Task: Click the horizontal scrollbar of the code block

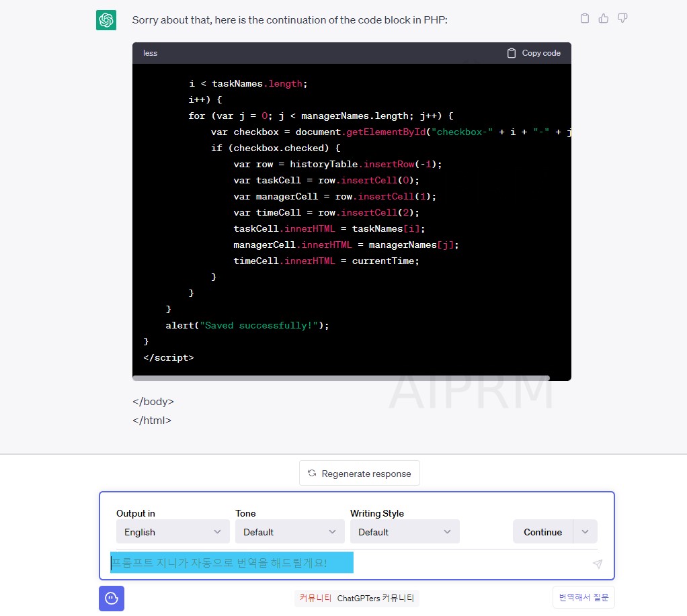Action: pos(341,378)
